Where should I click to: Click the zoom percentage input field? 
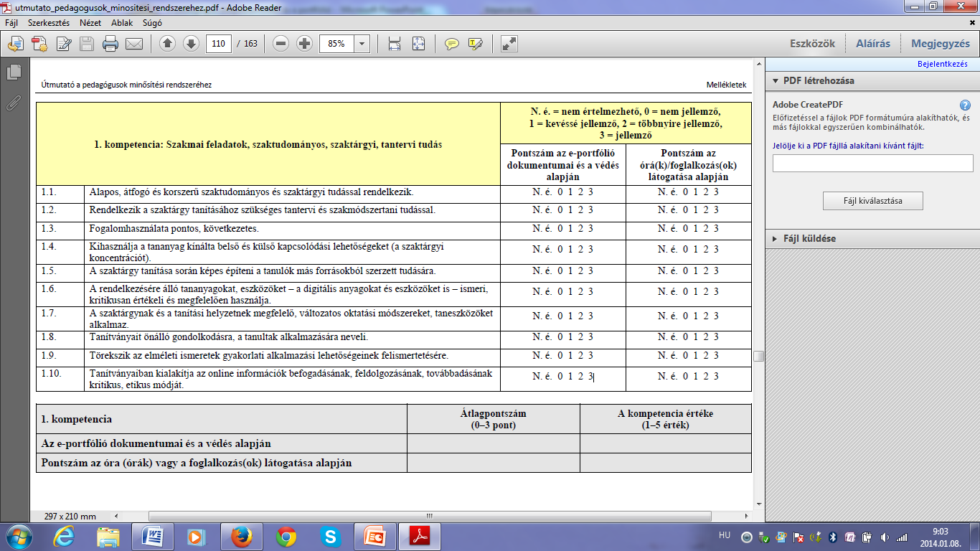coord(336,44)
